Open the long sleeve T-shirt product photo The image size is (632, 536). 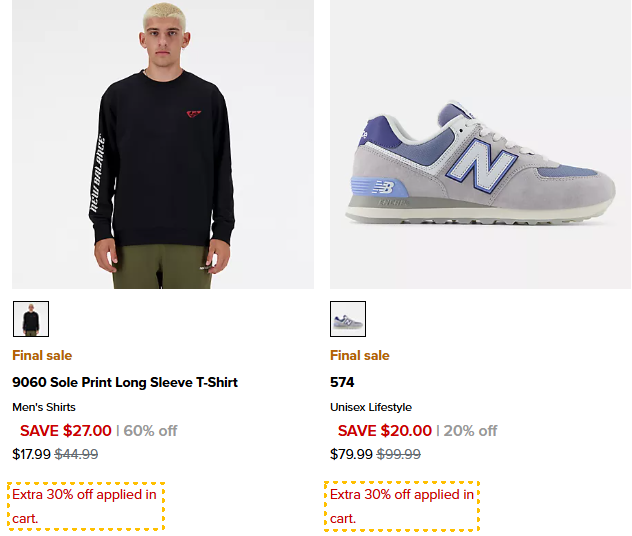click(x=163, y=145)
